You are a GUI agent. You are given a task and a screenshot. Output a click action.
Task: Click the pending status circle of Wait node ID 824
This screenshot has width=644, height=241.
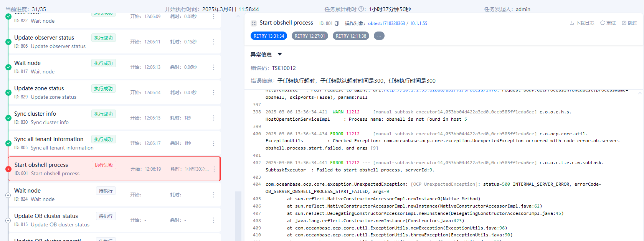pos(8,195)
